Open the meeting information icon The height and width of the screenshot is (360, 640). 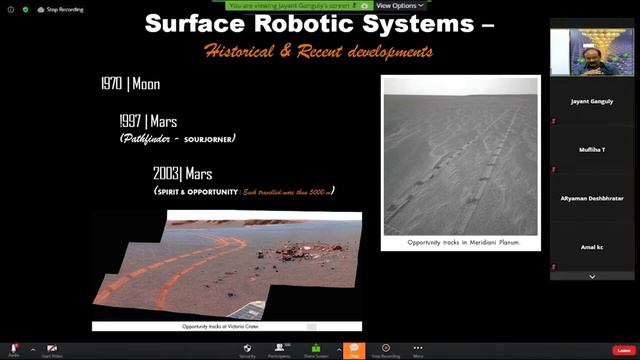(x=11, y=9)
